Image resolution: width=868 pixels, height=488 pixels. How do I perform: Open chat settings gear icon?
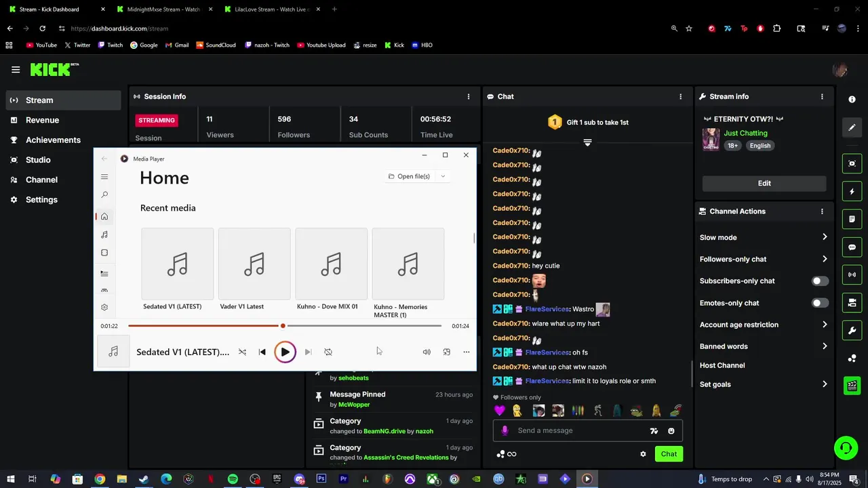(643, 454)
